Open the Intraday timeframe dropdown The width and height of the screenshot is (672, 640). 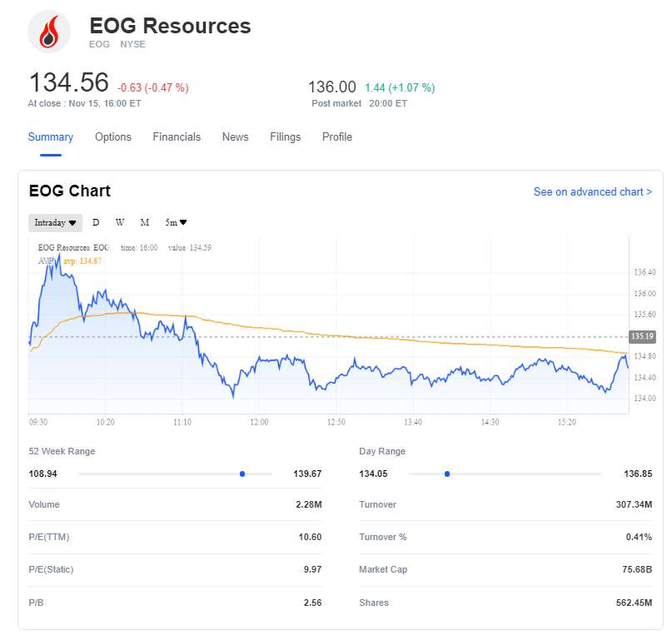(56, 222)
